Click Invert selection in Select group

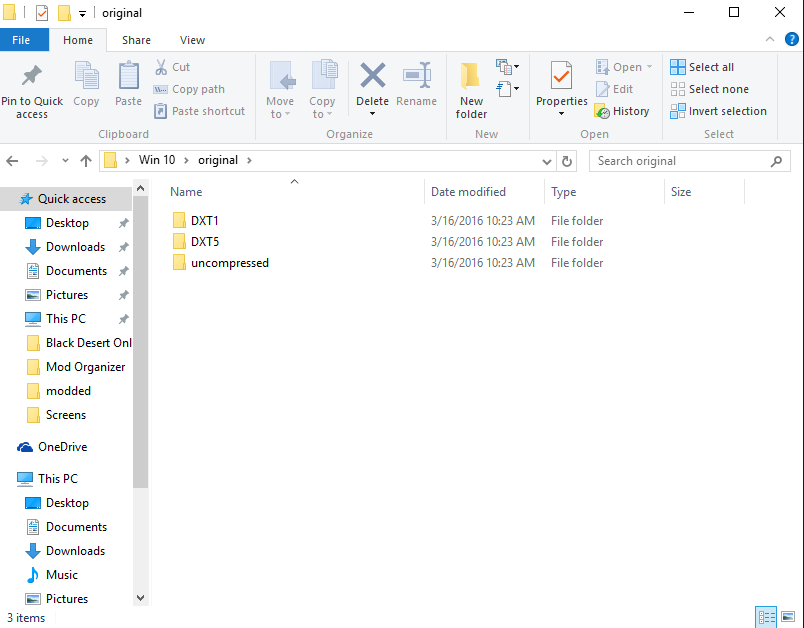[x=718, y=111]
